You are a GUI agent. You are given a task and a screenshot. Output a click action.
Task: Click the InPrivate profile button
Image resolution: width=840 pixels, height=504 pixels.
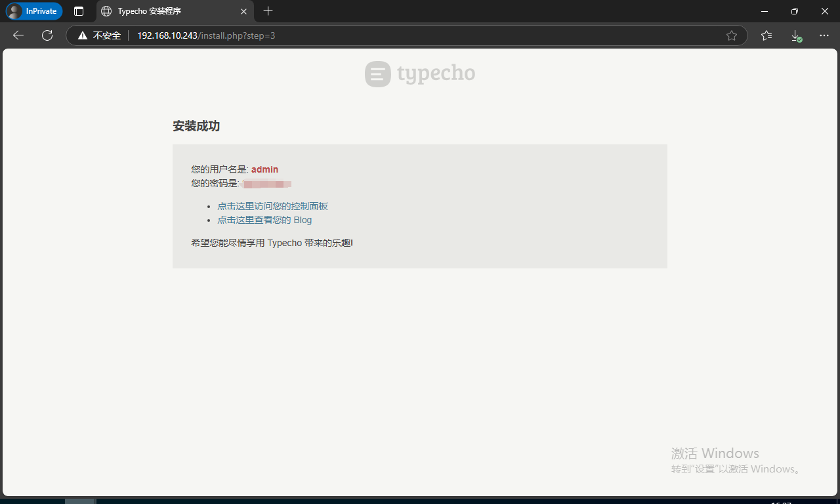(x=34, y=11)
